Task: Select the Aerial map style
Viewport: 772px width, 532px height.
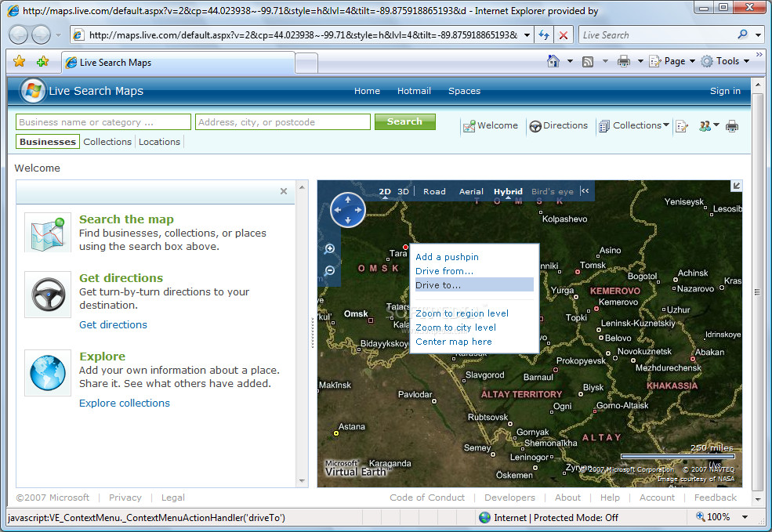Action: (471, 191)
